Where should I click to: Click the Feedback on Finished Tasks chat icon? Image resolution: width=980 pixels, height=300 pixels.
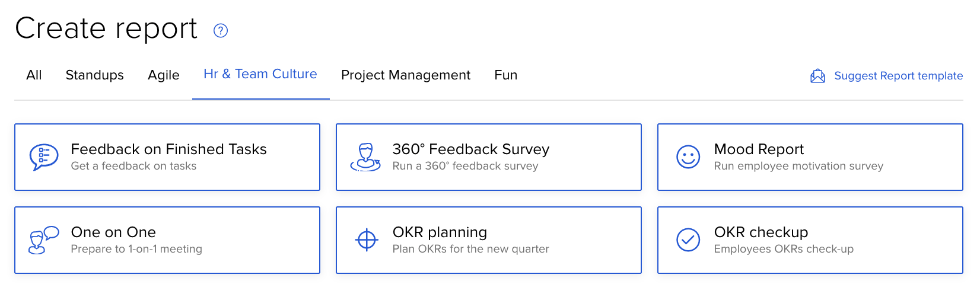coord(44,157)
